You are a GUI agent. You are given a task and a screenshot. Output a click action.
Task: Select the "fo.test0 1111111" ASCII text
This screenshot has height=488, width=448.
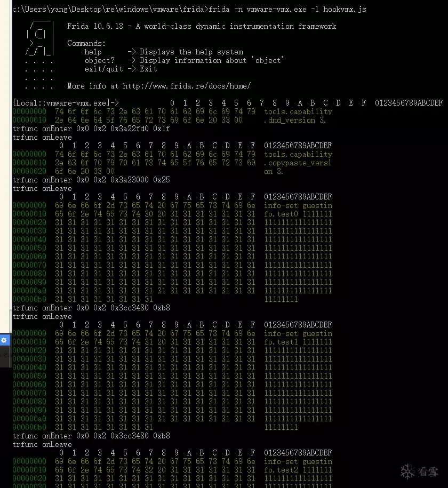(x=298, y=214)
